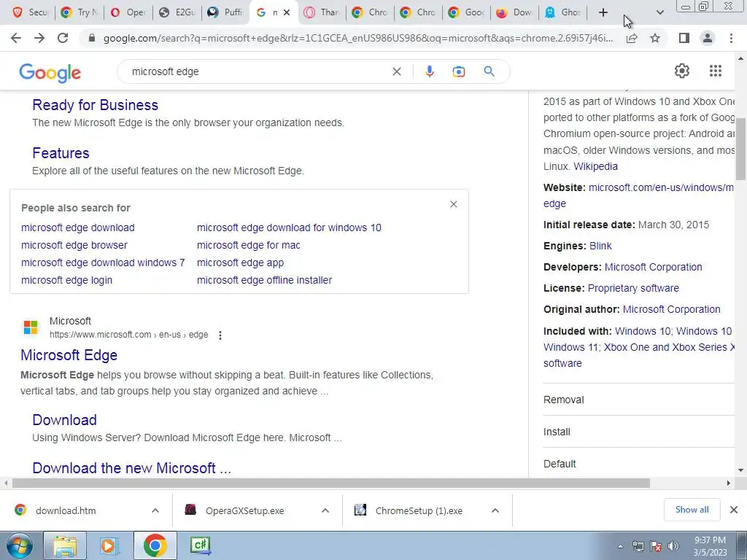This screenshot has height=560, width=747.
Task: Click the Microsoft logo favicon in result
Action: pyautogui.click(x=31, y=327)
